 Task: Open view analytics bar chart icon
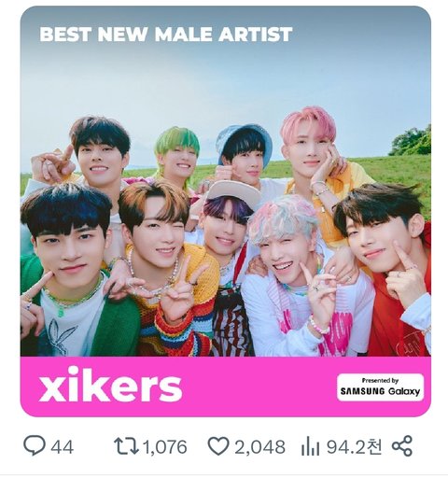click(x=310, y=446)
